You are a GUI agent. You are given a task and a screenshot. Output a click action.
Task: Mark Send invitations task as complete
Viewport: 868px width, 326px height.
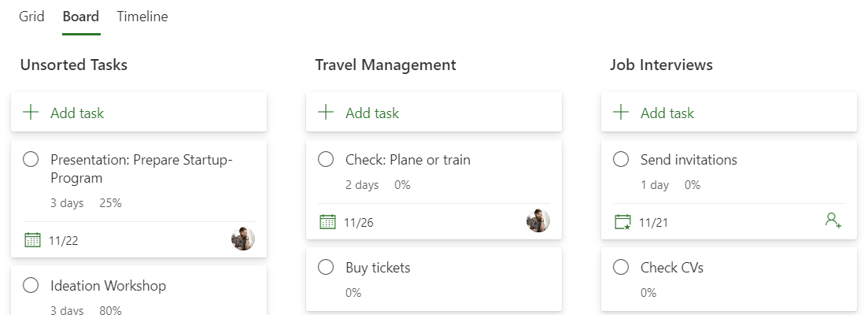(621, 159)
